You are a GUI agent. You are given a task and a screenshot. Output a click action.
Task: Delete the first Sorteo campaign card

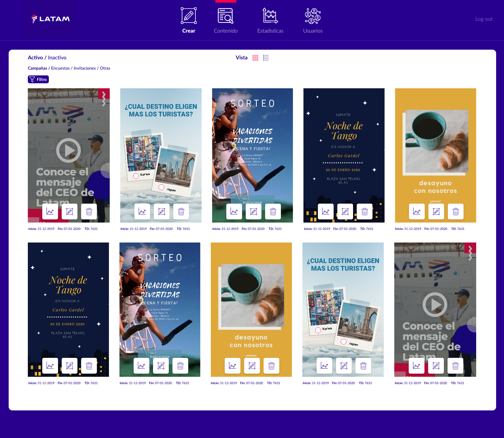pyautogui.click(x=273, y=212)
